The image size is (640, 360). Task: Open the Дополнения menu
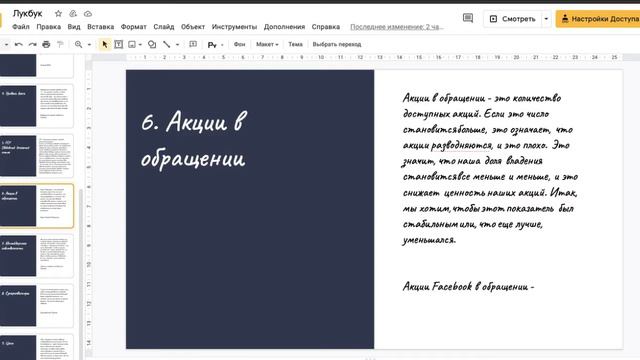tap(284, 27)
